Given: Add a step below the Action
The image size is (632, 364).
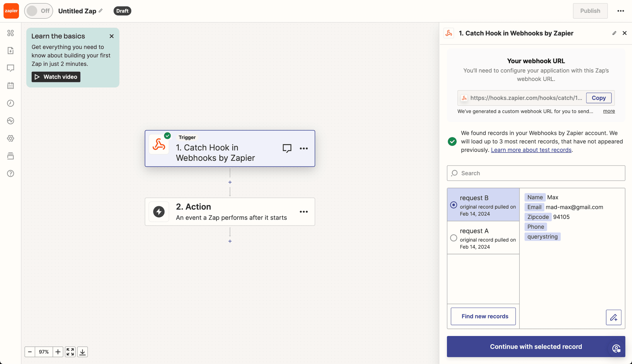Looking at the screenshot, I should click(x=230, y=241).
